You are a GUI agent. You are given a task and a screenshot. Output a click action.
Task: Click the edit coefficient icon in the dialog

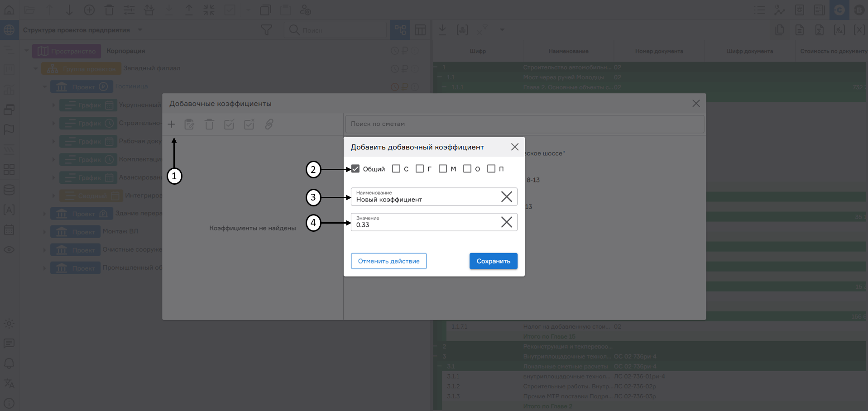(189, 124)
